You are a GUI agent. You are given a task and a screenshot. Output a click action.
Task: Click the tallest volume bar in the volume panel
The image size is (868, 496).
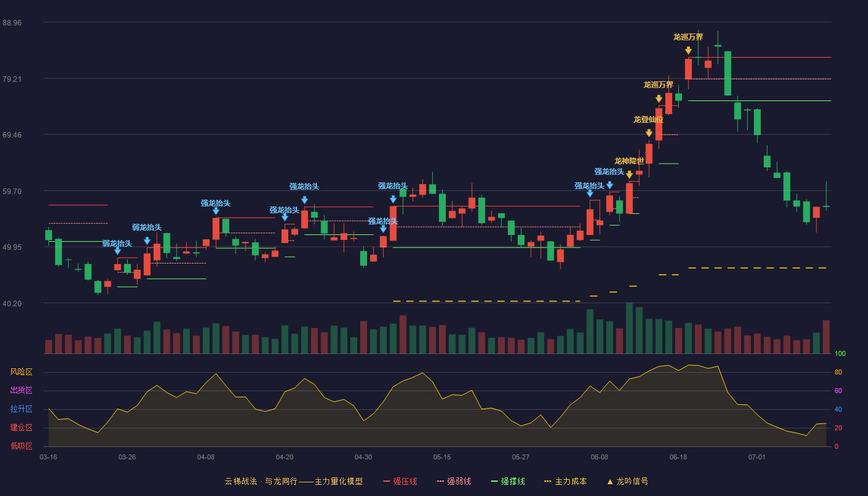point(629,328)
